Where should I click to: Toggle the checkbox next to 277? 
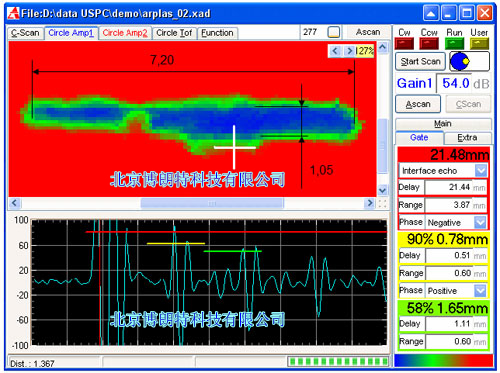(334, 32)
